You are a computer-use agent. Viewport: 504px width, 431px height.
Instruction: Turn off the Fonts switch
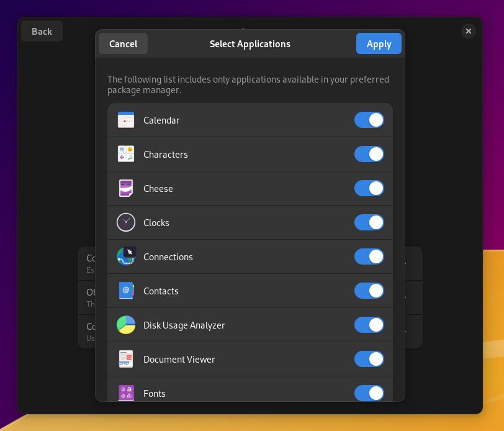coord(369,393)
